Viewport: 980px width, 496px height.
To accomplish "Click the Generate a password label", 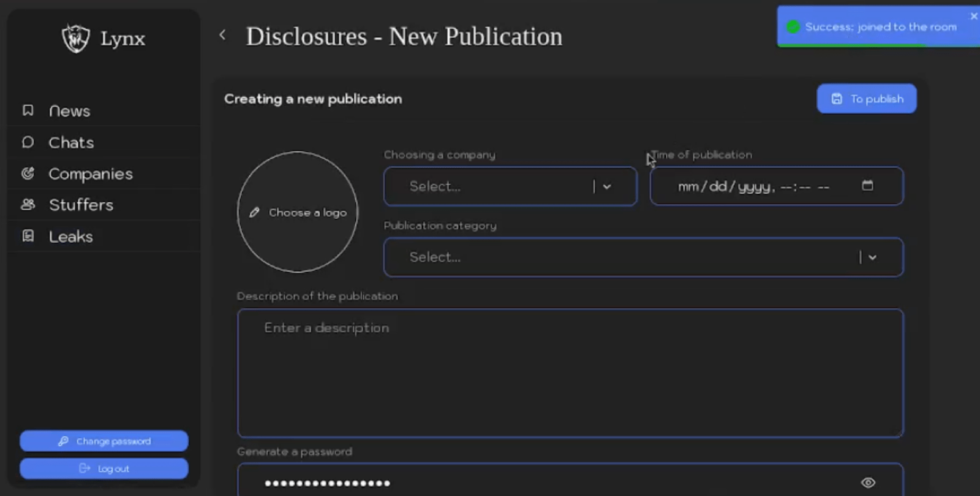I will coord(295,452).
